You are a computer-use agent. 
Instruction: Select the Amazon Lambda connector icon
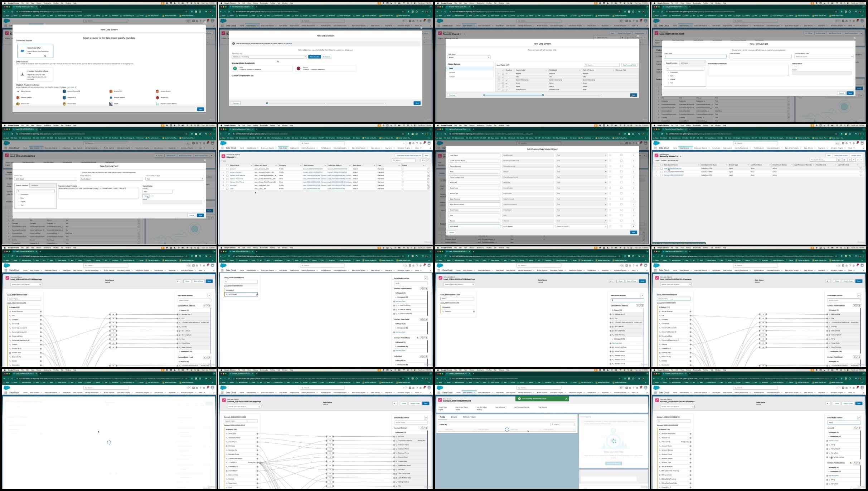[x=18, y=97]
